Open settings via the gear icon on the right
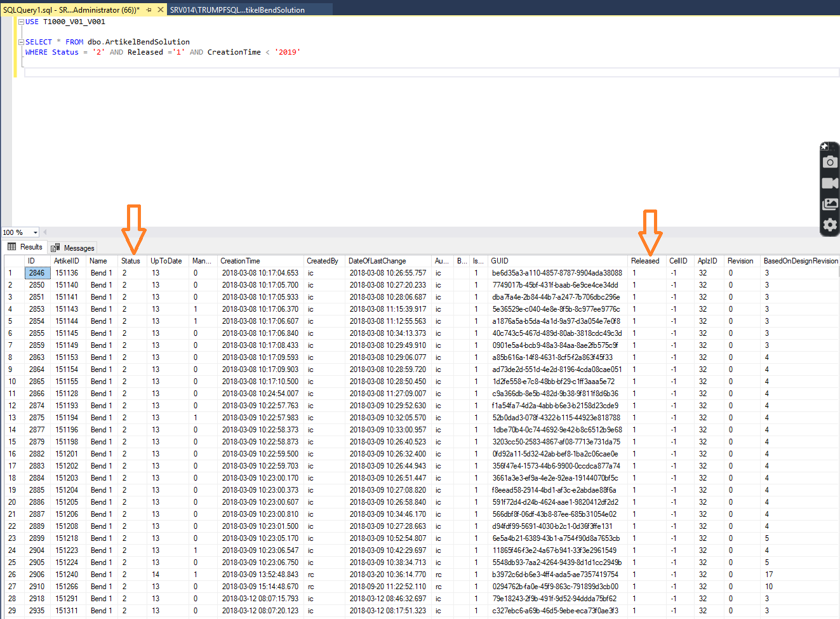840x619 pixels. [829, 225]
